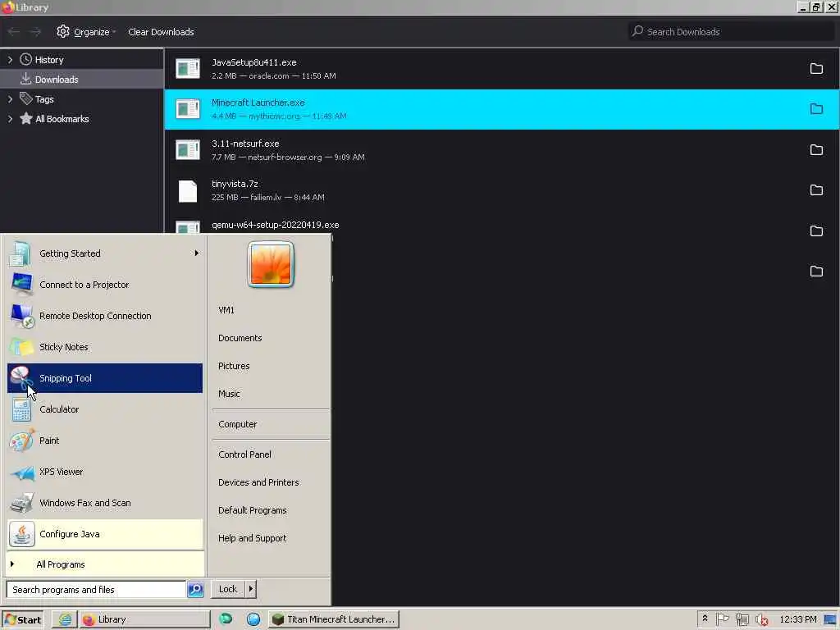This screenshot has width=840, height=630.
Task: Open Configure Java
Action: [105, 534]
